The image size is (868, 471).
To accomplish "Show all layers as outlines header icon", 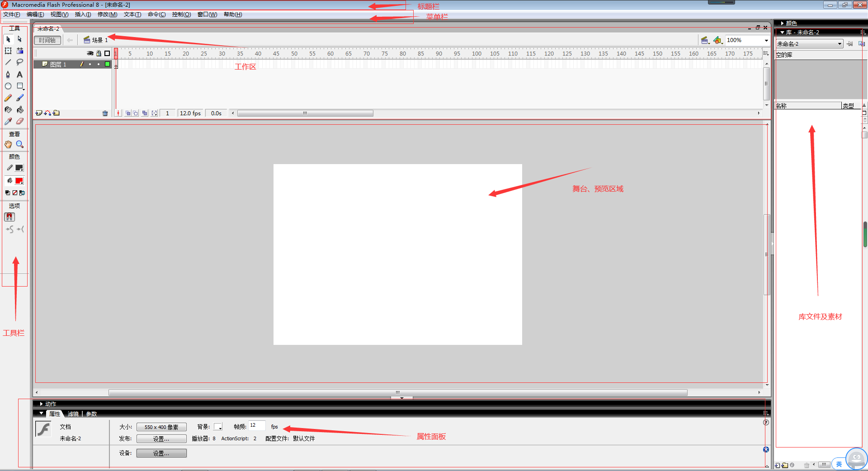I will pos(107,53).
